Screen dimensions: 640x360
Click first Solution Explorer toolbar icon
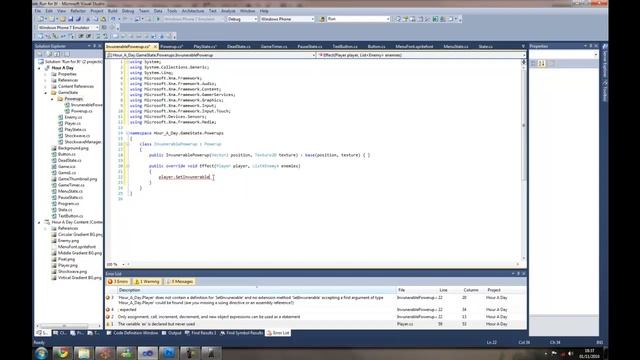(40, 54)
